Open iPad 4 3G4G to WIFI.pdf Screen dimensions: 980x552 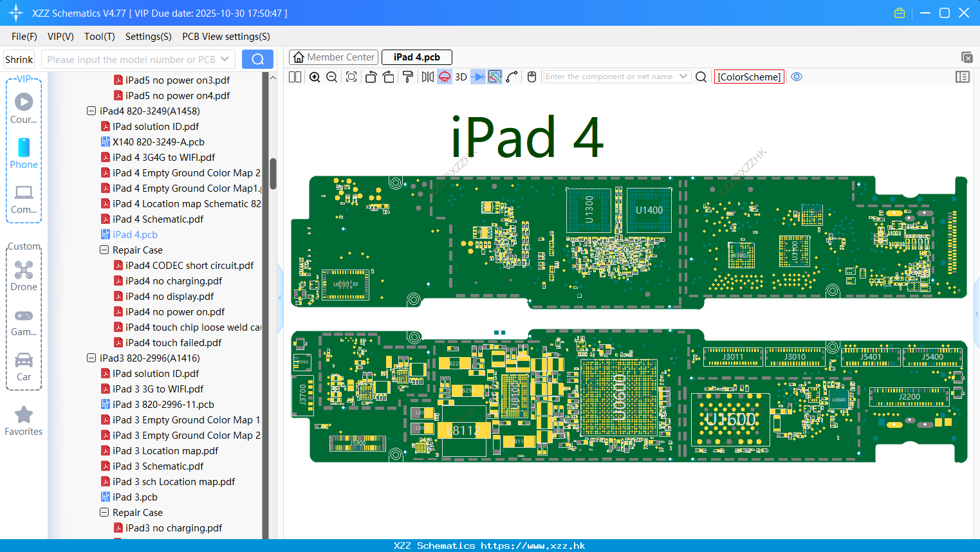[x=163, y=157]
